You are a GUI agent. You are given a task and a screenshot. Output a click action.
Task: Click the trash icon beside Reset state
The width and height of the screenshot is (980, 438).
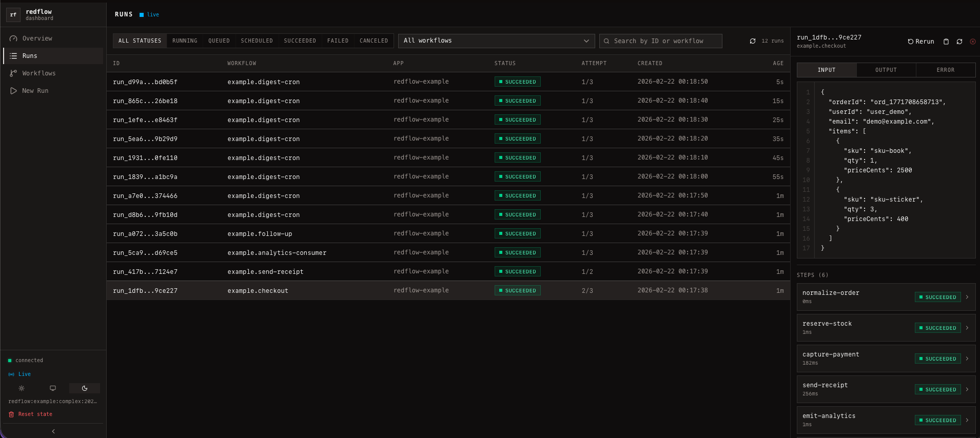tap(11, 414)
